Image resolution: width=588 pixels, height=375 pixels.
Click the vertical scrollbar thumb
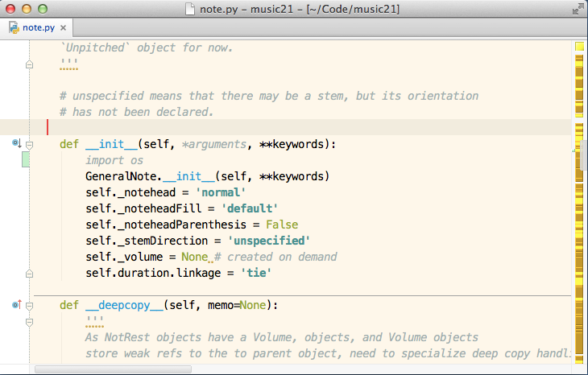pos(583,155)
